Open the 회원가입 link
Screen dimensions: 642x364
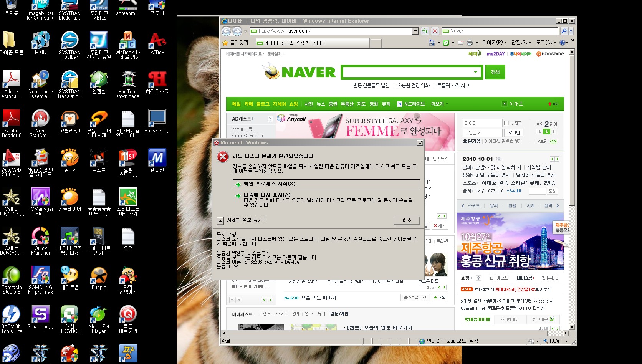point(472,141)
